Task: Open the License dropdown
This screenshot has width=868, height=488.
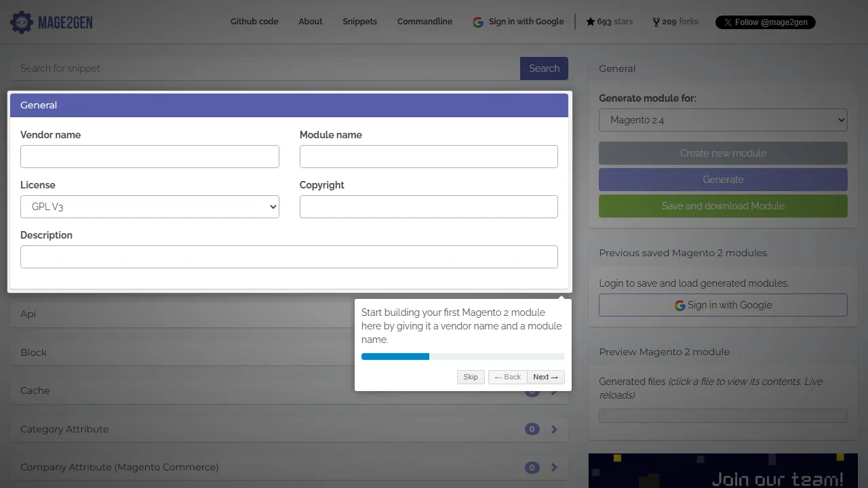Action: pyautogui.click(x=149, y=207)
